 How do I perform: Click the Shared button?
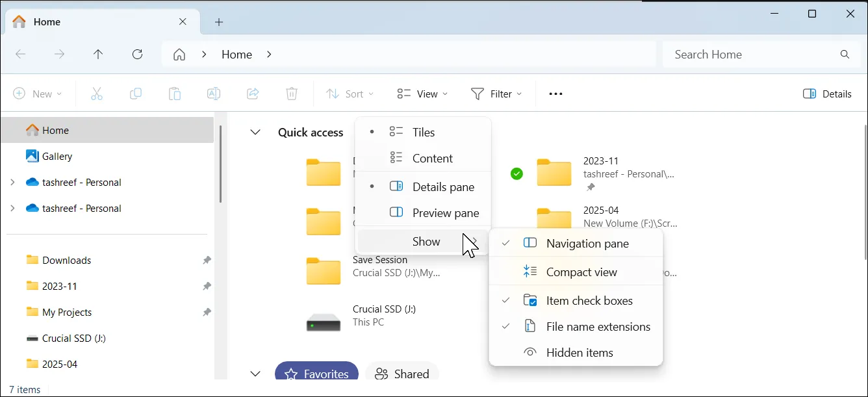[x=402, y=373]
